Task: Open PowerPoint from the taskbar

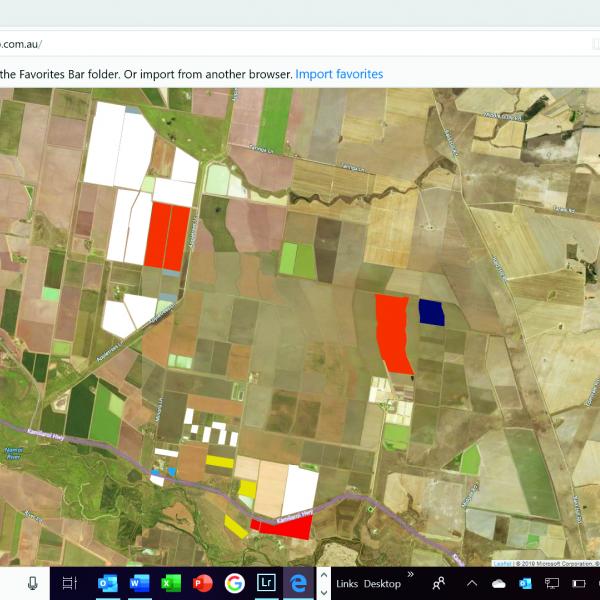Action: click(203, 583)
